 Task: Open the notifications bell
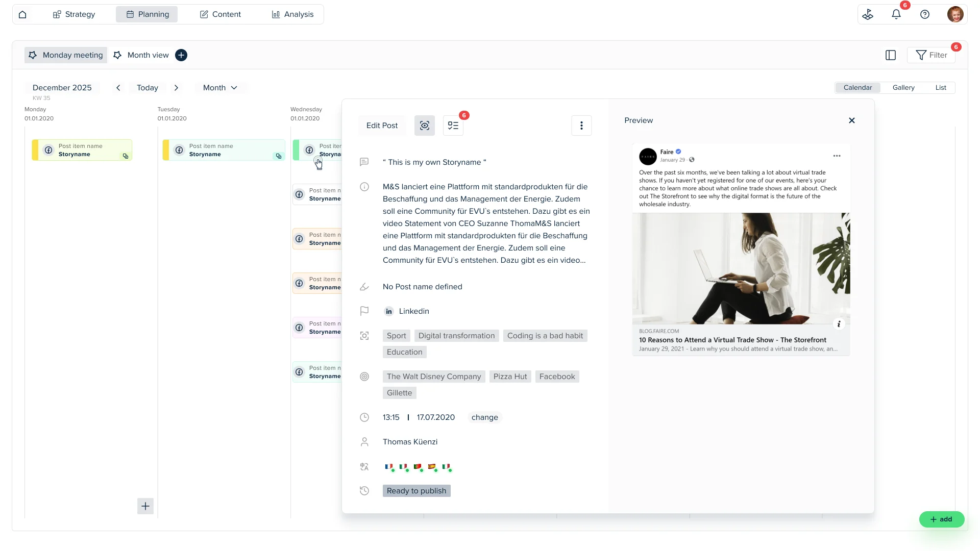click(896, 14)
